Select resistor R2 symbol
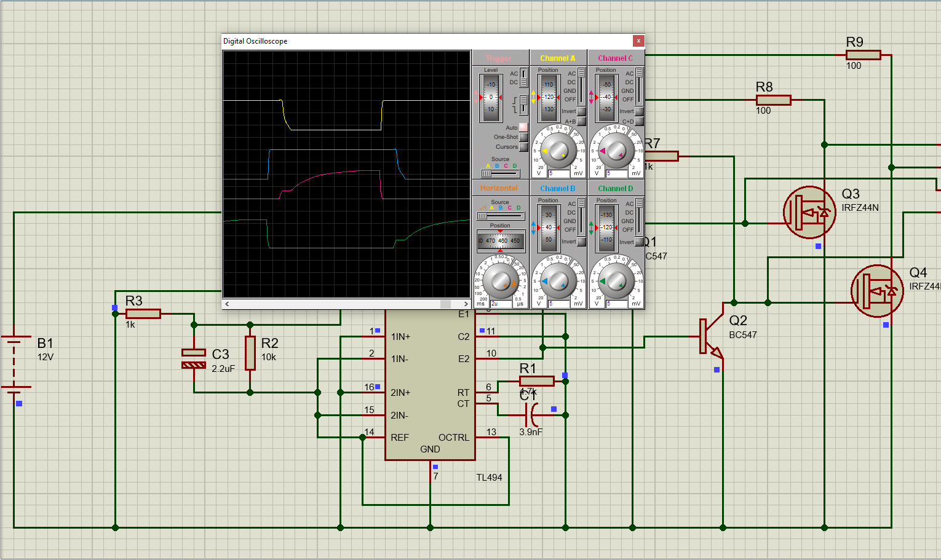Image resolution: width=941 pixels, height=560 pixels. pos(250,353)
